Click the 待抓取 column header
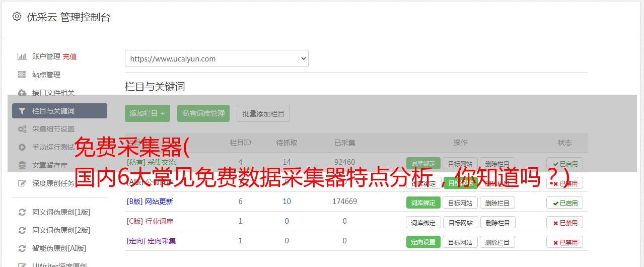 pos(287,143)
